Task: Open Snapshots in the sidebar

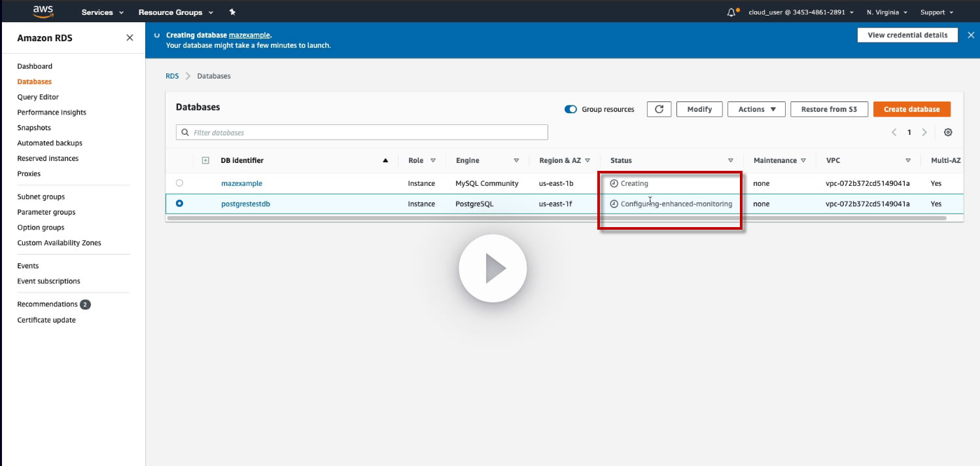Action: pyautogui.click(x=34, y=128)
